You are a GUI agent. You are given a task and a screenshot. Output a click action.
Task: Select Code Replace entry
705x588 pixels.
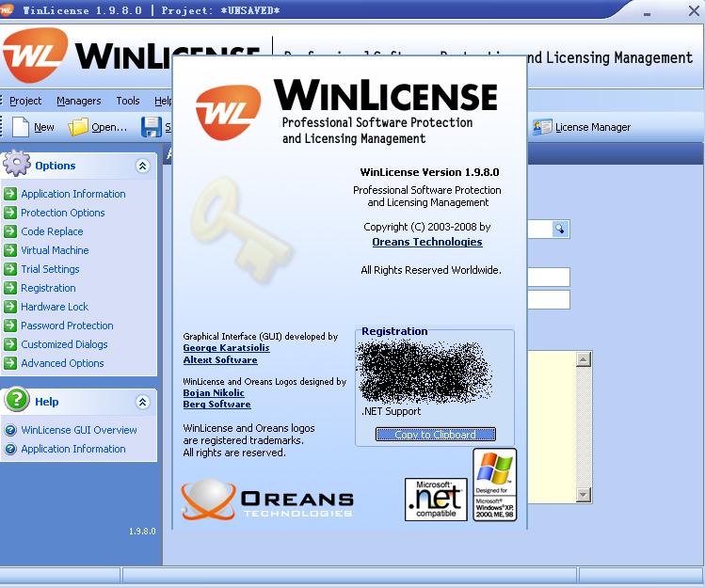[52, 231]
